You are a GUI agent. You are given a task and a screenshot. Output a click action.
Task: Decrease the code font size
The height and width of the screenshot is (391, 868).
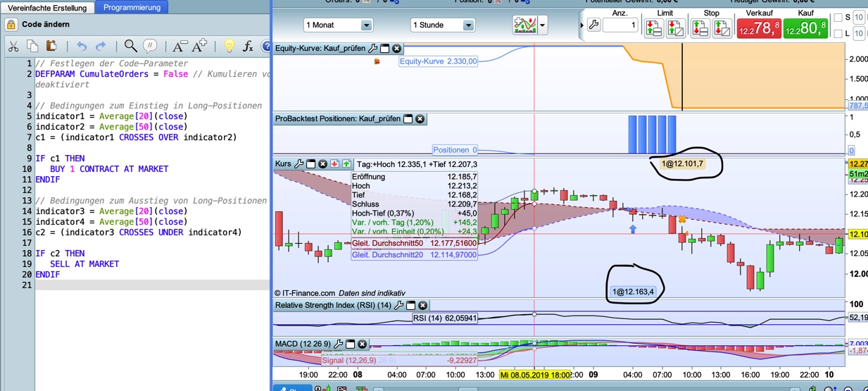click(x=180, y=46)
